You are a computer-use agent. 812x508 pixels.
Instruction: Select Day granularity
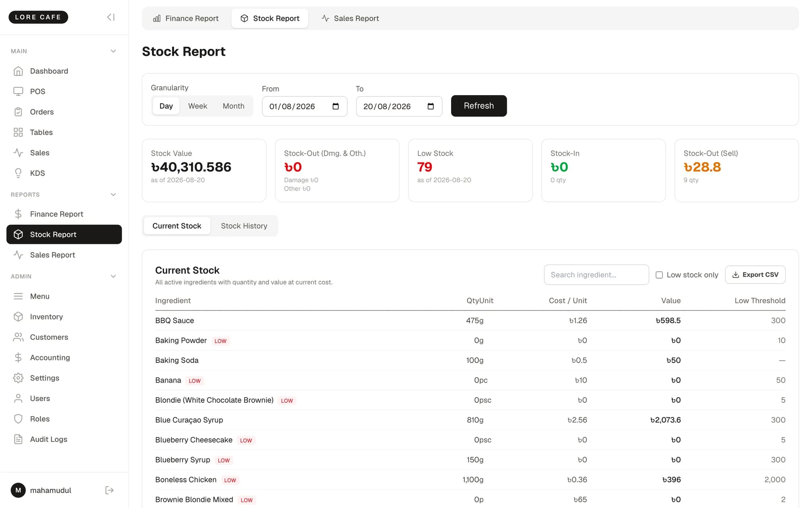(x=166, y=106)
